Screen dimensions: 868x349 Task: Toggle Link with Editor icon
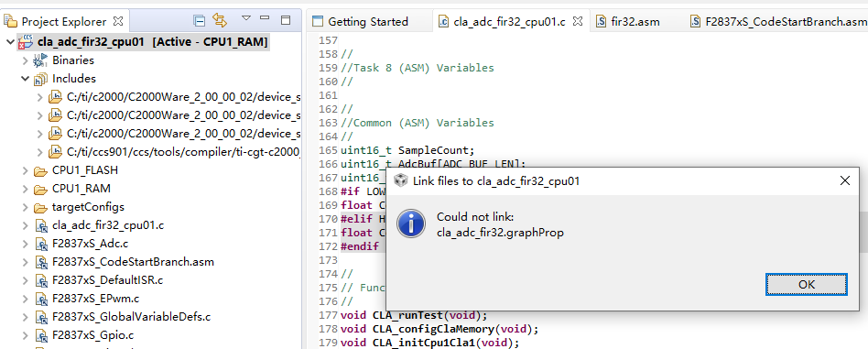click(x=221, y=21)
